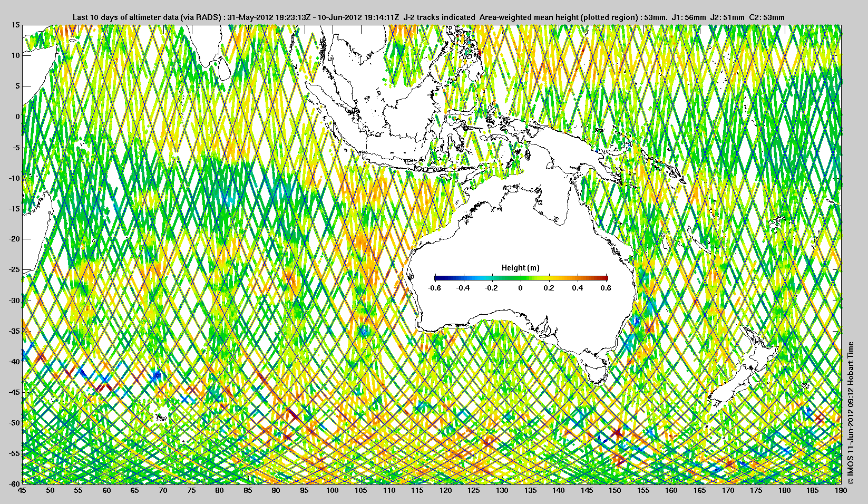The height and width of the screenshot is (504, 868).
Task: Click longitude axis label '145'
Action: 587,490
